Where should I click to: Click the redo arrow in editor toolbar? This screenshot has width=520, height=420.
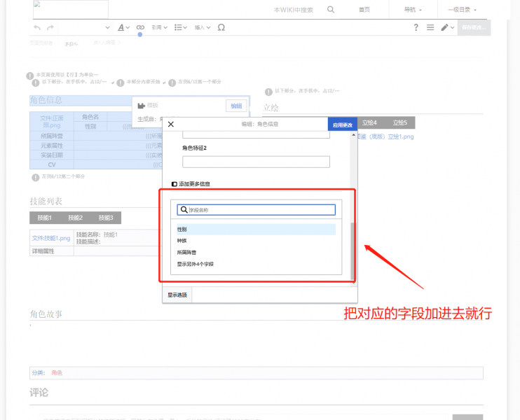[50, 27]
